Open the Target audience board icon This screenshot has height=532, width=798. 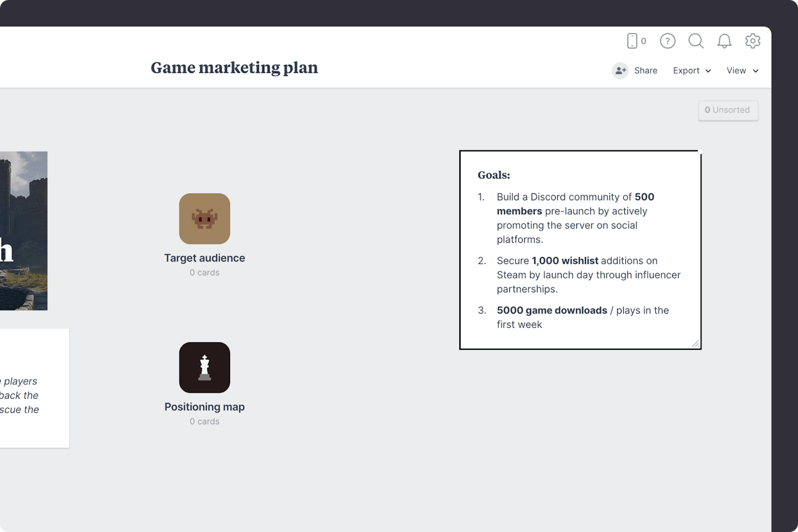pos(204,218)
